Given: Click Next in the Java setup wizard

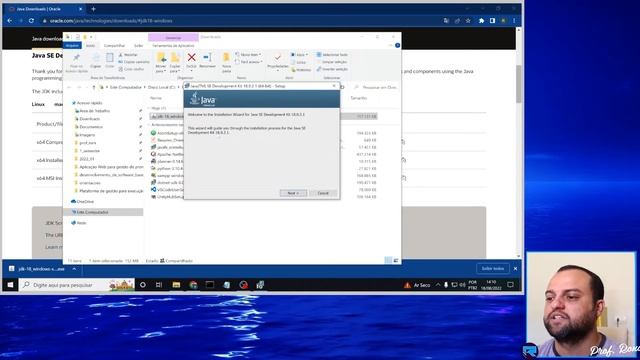Looking at the screenshot, I should click(293, 193).
